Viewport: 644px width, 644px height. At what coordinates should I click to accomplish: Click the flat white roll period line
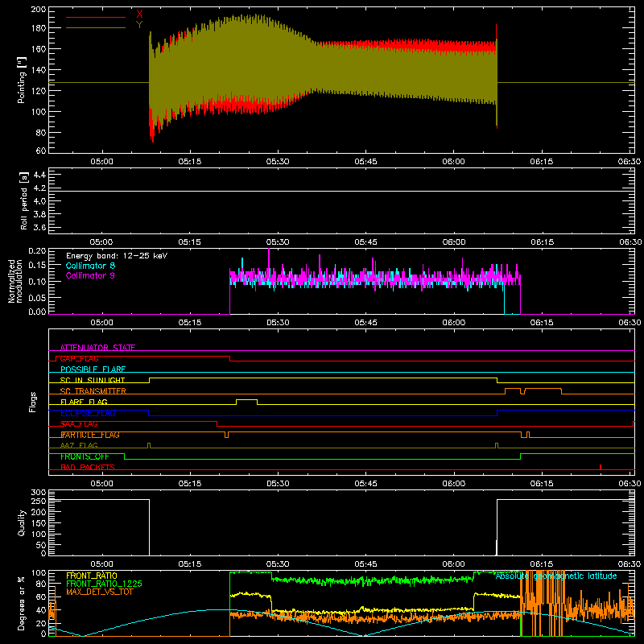coord(341,191)
